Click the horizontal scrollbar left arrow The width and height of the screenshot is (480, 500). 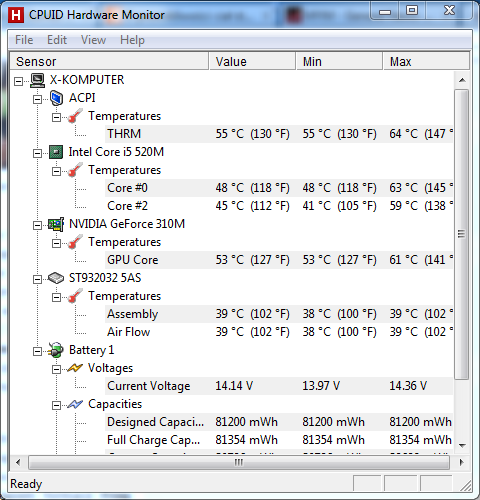coord(18,462)
